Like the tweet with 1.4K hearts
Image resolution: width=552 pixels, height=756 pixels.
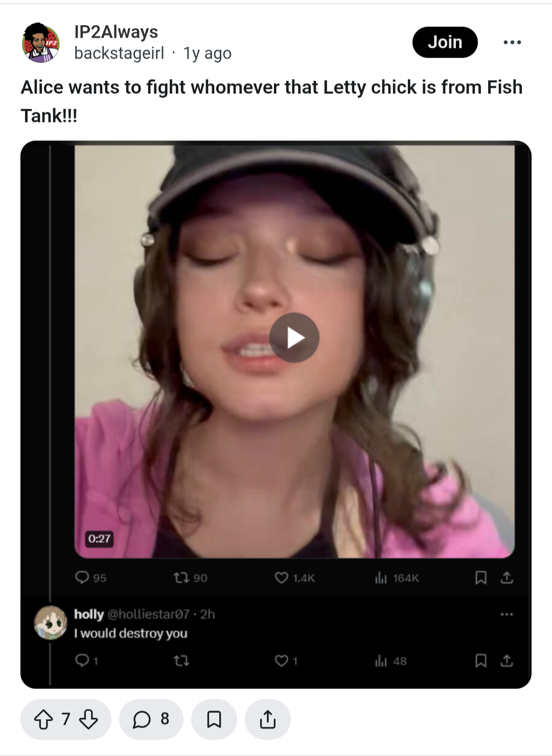click(281, 577)
